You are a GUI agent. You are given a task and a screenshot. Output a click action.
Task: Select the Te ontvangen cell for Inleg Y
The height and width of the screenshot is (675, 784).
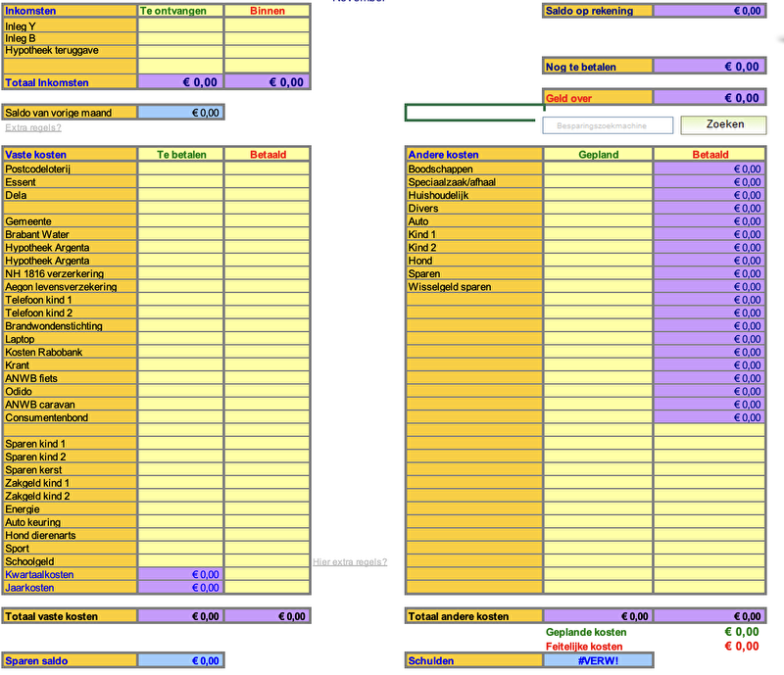tap(180, 25)
